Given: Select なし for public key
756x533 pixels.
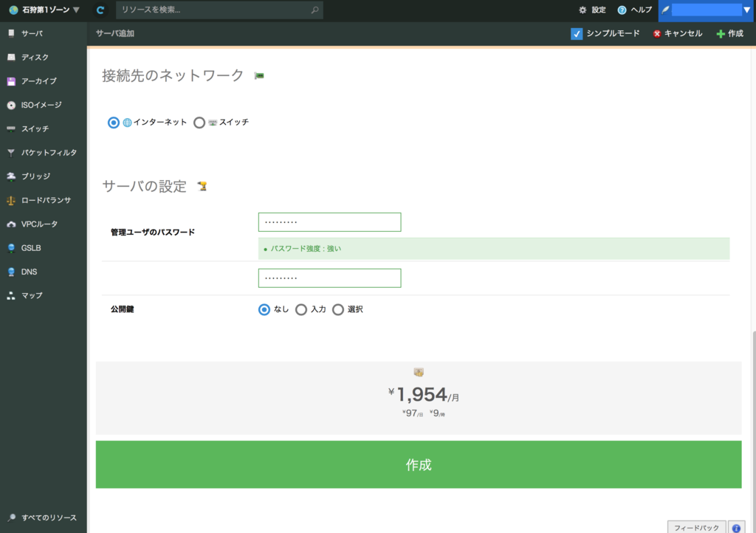Looking at the screenshot, I should click(264, 310).
